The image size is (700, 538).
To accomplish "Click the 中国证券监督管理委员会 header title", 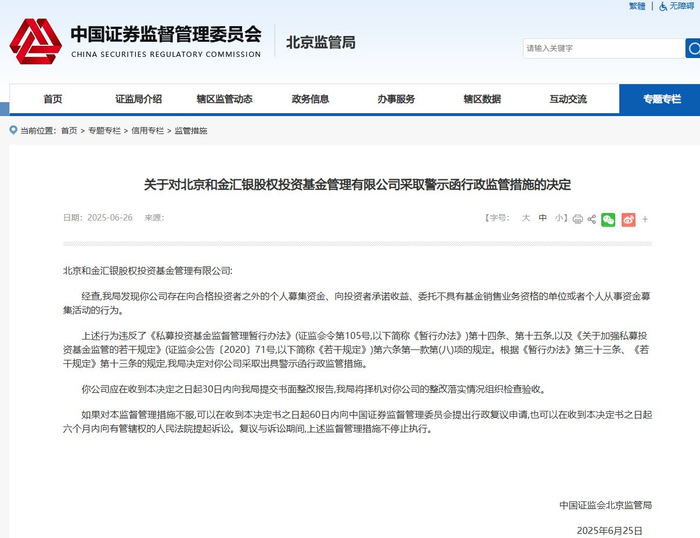I will (x=166, y=34).
